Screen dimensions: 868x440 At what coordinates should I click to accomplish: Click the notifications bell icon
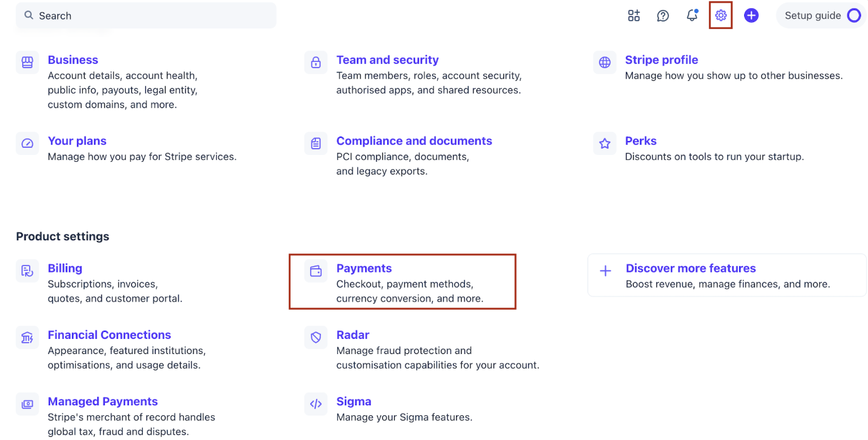pyautogui.click(x=692, y=16)
